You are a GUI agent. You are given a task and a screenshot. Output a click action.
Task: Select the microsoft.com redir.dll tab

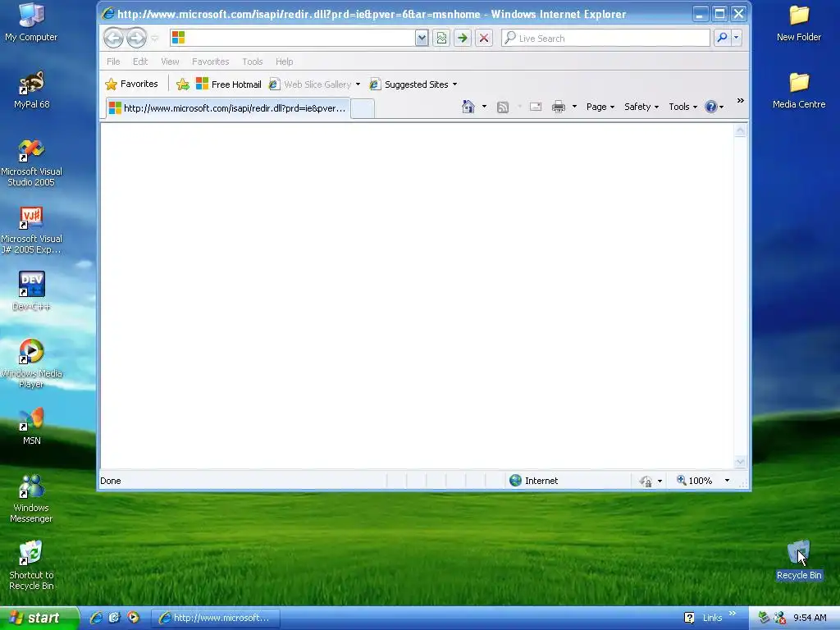228,108
